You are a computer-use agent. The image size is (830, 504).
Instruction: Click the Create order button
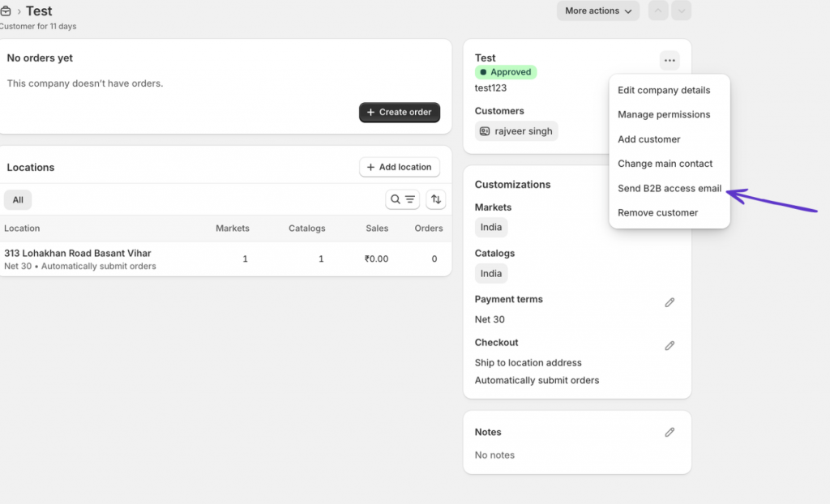pyautogui.click(x=399, y=113)
